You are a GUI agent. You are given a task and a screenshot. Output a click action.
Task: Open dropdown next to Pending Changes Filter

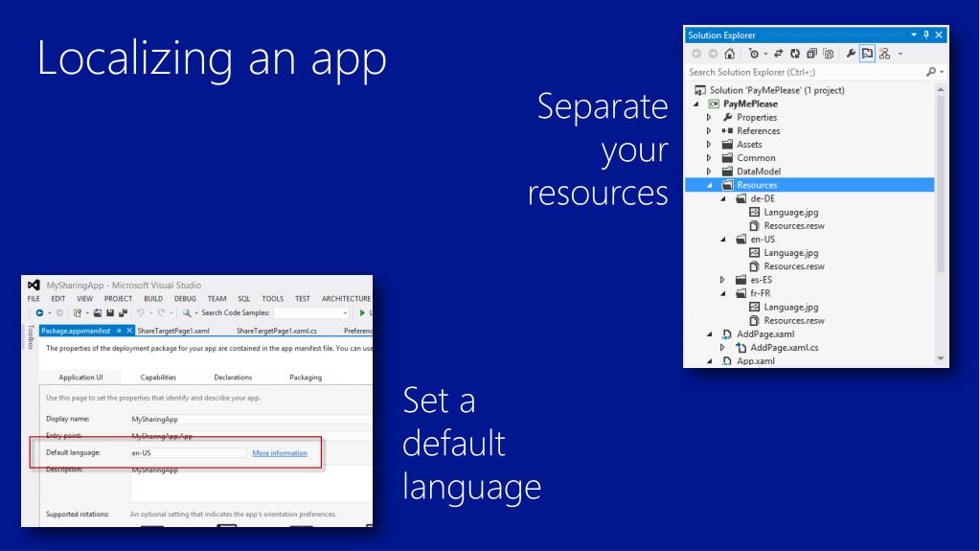click(765, 54)
